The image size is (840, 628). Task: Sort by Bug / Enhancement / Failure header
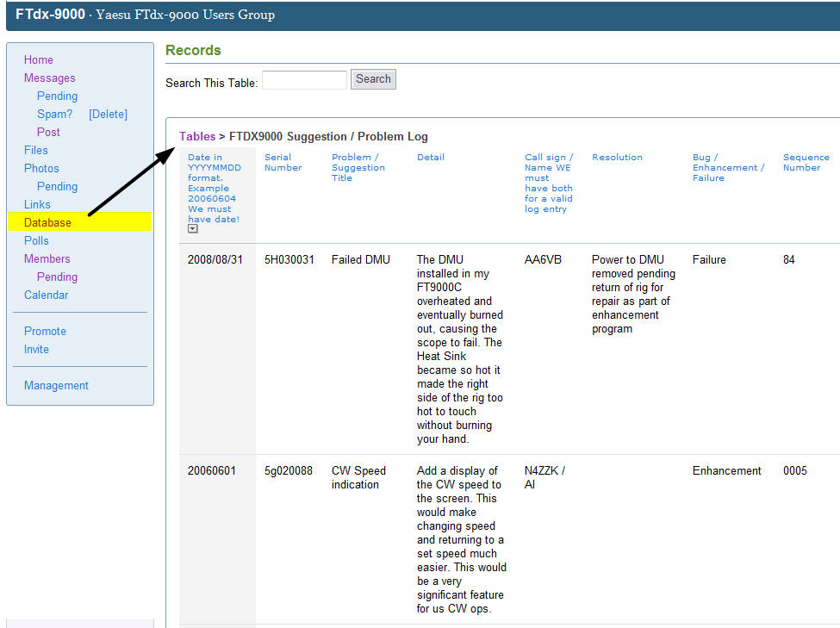coord(729,167)
